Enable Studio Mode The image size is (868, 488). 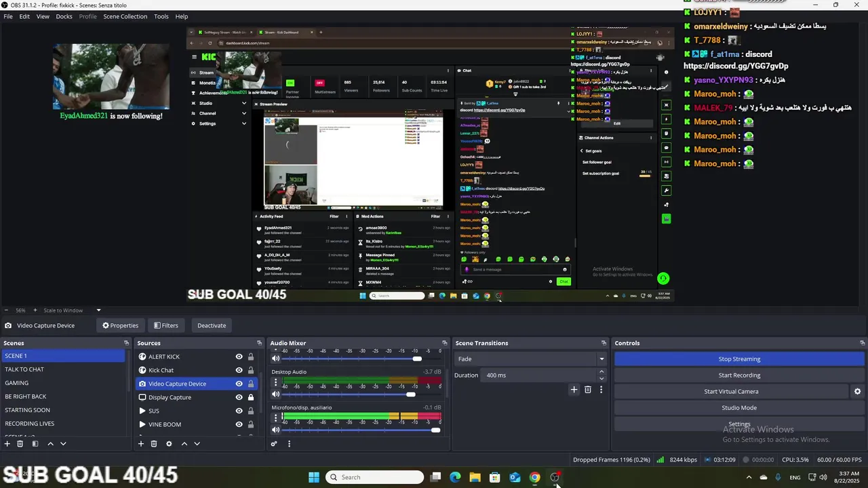(739, 408)
